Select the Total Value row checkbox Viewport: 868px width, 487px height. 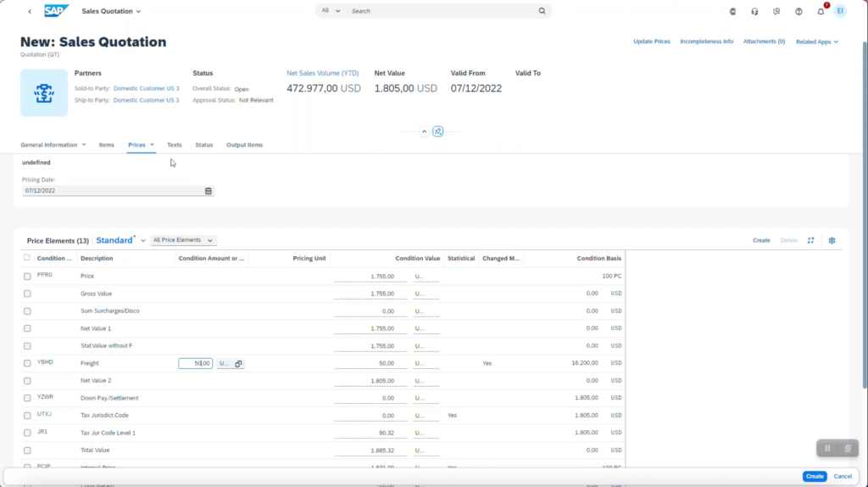point(27,451)
